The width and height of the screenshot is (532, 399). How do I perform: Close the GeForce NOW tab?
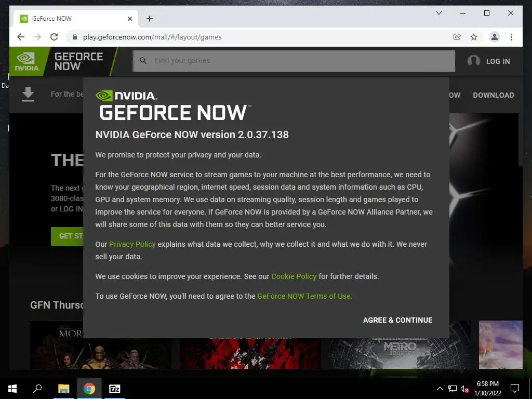point(129,19)
